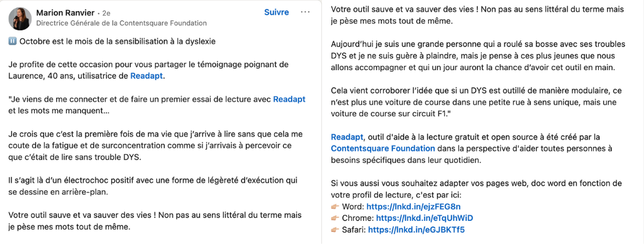Open the Safari link lnkd.in/eGJBKTf5
The image size is (644, 246).
pos(416,230)
